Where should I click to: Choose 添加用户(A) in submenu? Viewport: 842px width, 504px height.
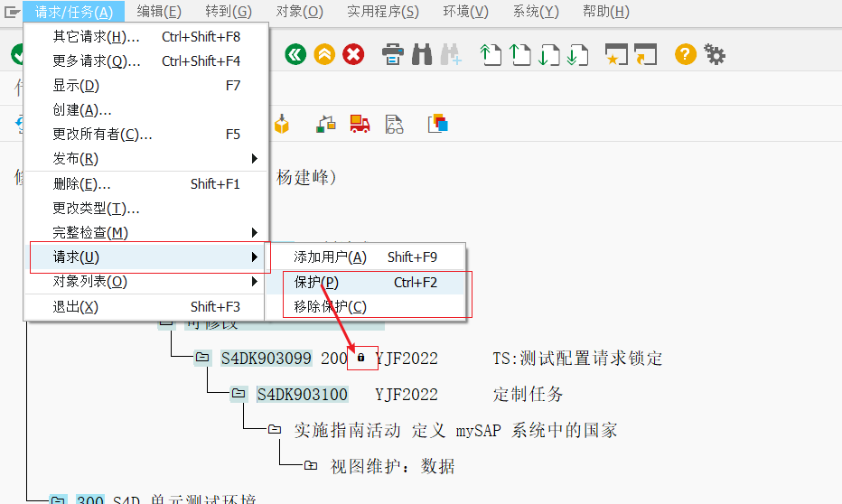coord(366,257)
